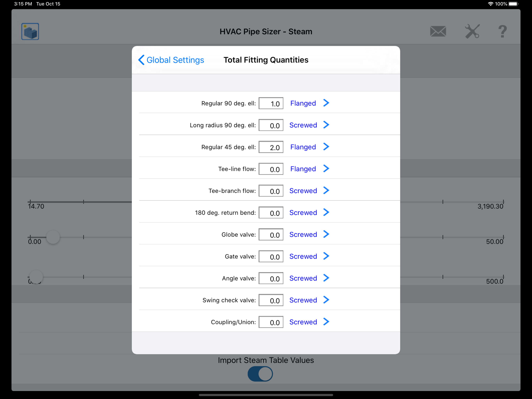The width and height of the screenshot is (532, 399).
Task: Expand Regular 90 deg. ell connection type chevron
Action: (x=326, y=103)
